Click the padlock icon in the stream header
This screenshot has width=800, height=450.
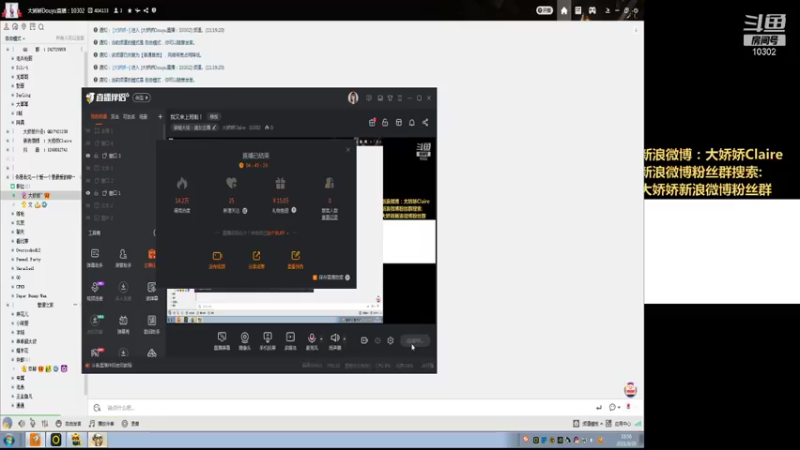[385, 122]
